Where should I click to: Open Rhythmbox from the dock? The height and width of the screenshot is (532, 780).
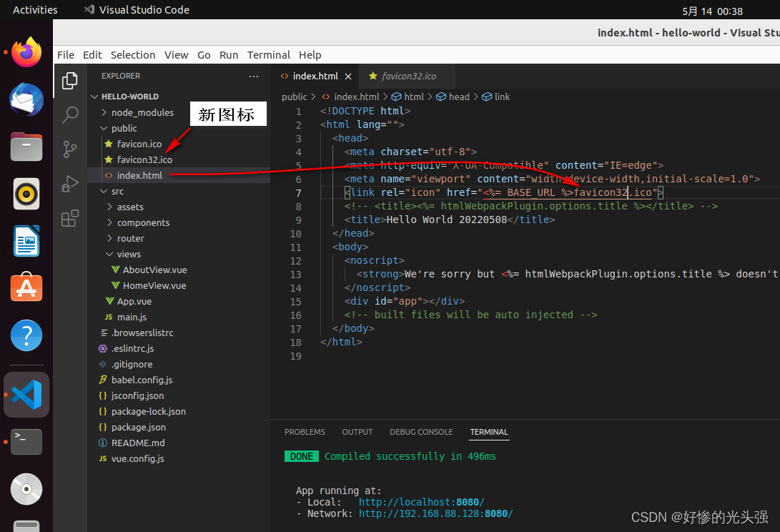pos(26,194)
